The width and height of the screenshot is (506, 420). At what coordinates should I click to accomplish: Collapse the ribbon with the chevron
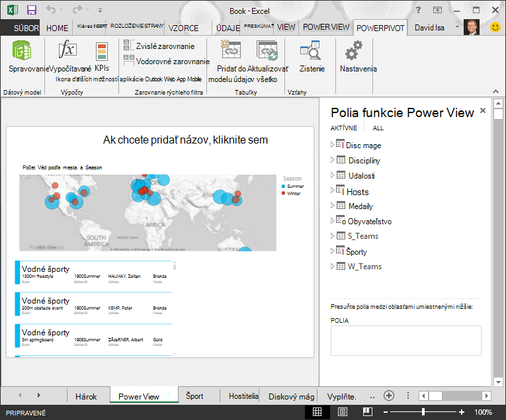tap(495, 91)
